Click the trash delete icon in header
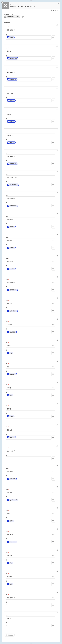This screenshot has height=644, width=62. 58,4
